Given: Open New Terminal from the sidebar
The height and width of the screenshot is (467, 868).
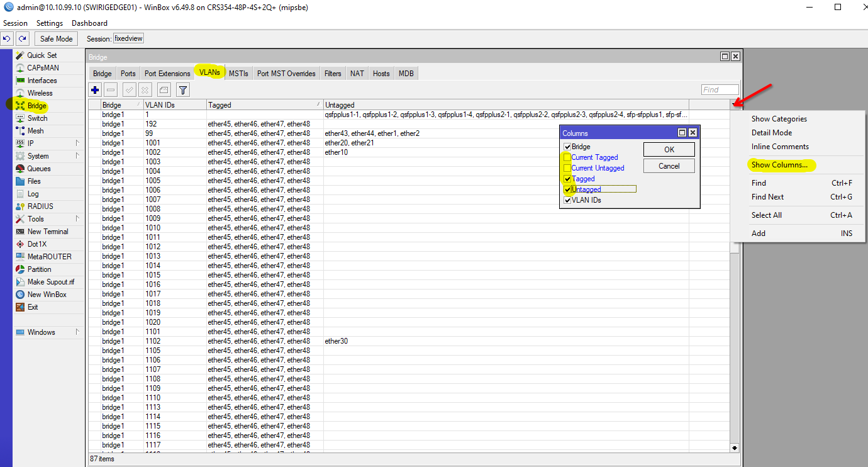Looking at the screenshot, I should [x=47, y=232].
